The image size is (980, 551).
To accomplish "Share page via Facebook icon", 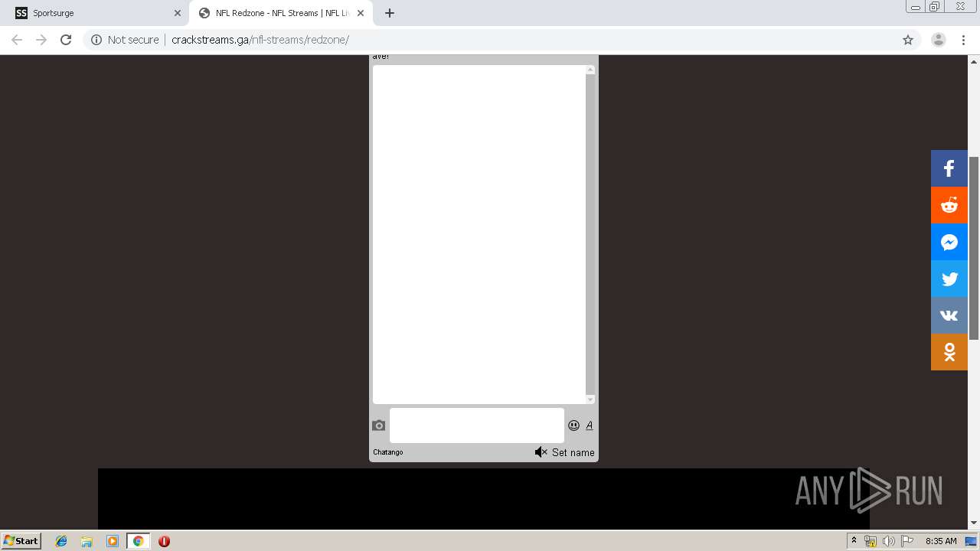I will click(949, 168).
